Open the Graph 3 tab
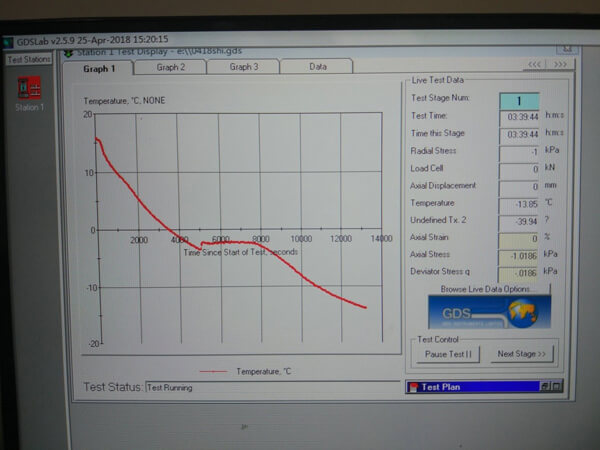This screenshot has height=450, width=600. 243,67
